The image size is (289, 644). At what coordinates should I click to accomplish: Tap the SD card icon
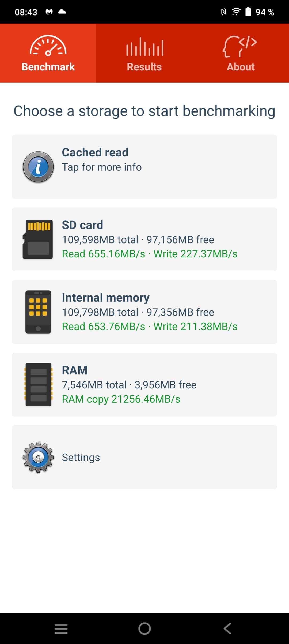tap(38, 239)
